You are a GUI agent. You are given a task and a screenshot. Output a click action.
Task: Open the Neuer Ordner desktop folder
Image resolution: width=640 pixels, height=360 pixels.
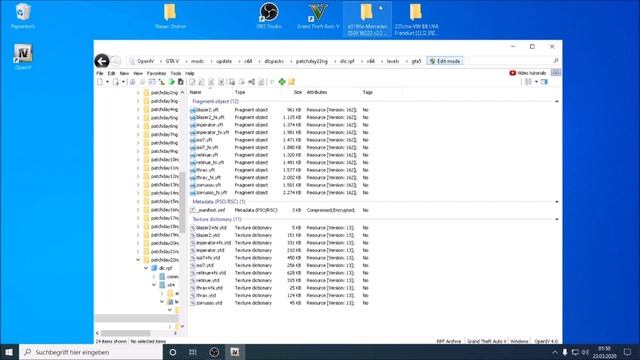(x=170, y=16)
